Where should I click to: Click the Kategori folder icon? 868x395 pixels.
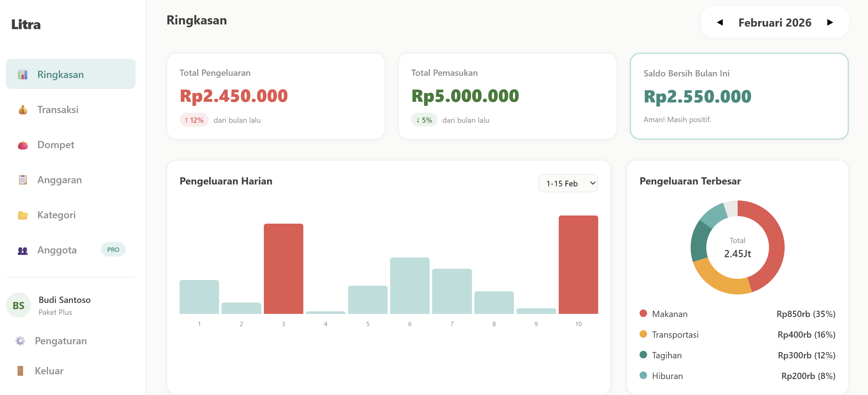(23, 215)
